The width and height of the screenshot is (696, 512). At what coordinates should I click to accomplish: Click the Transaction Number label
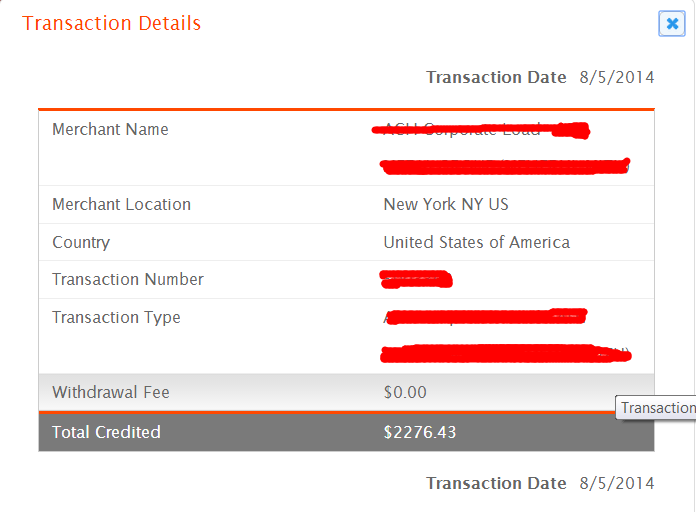(128, 279)
